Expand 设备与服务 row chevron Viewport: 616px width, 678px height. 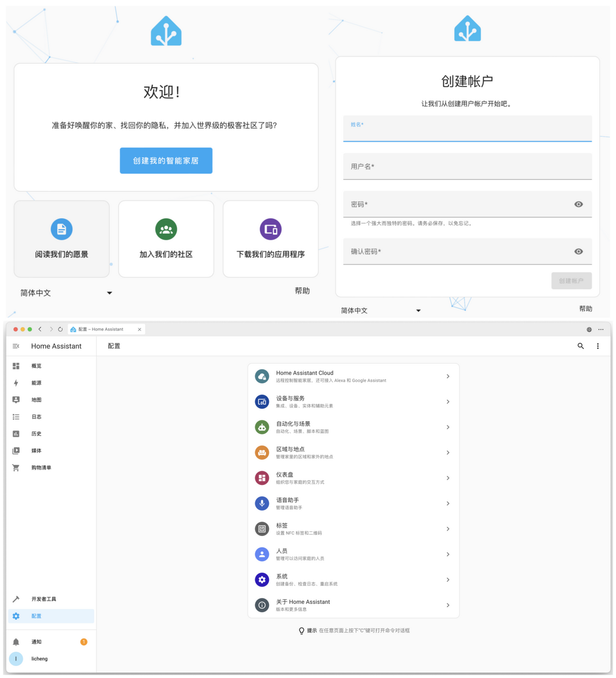pyautogui.click(x=448, y=402)
